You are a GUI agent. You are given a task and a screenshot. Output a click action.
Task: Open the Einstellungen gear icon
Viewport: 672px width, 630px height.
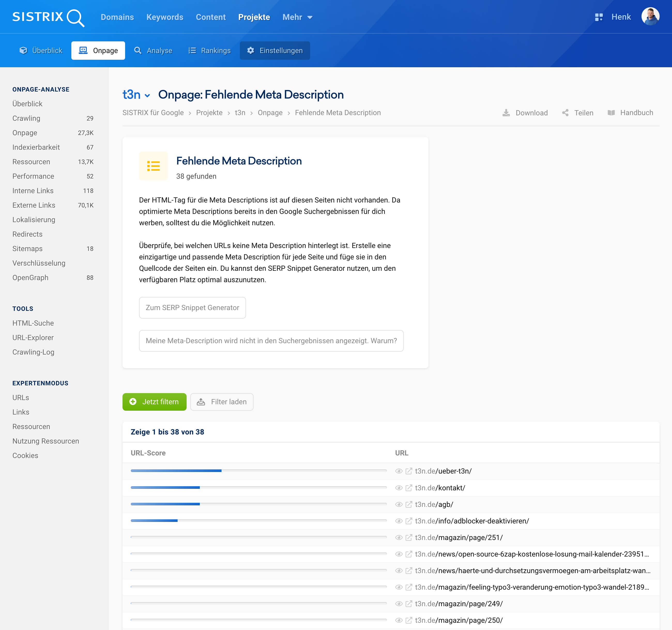(251, 50)
